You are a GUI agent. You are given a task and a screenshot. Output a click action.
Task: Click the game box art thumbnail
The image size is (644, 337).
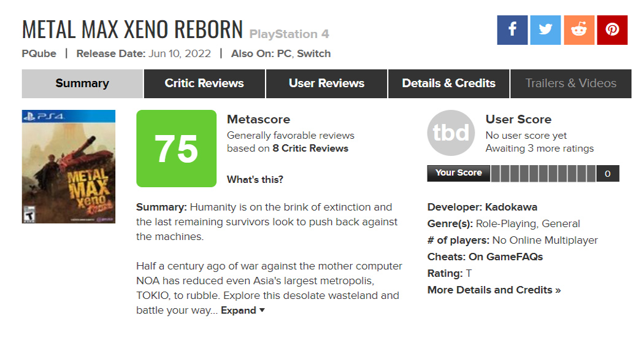[x=69, y=166]
